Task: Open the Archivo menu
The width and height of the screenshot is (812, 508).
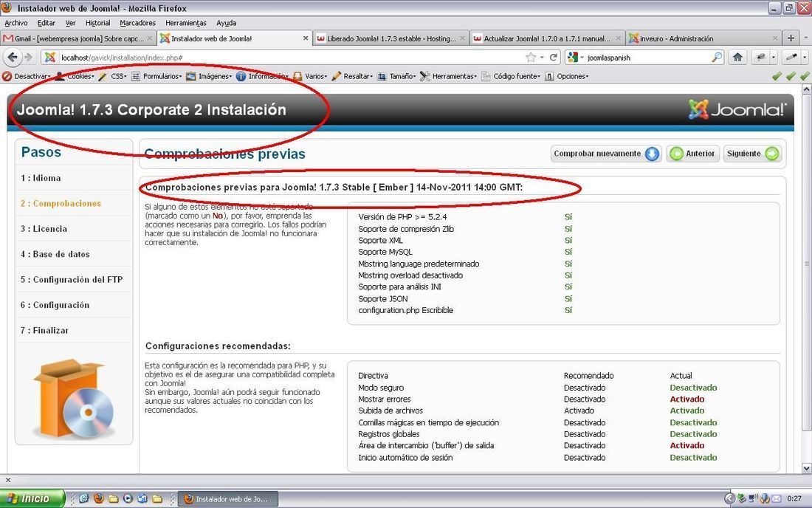Action: point(16,23)
